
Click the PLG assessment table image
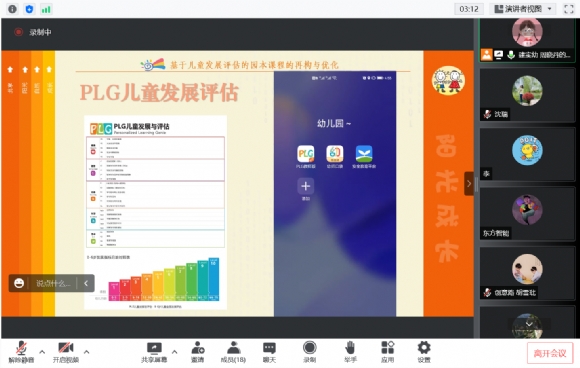pos(155,191)
